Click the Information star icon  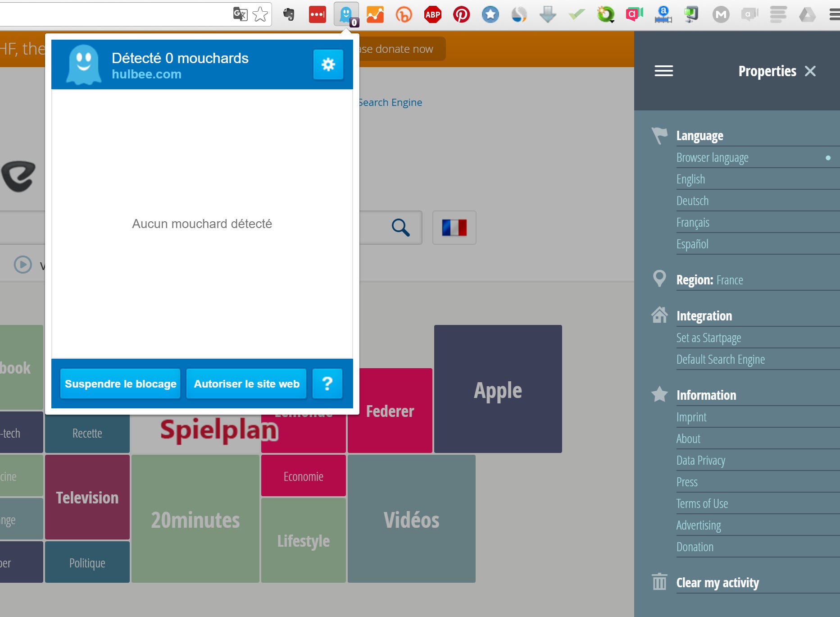click(659, 394)
